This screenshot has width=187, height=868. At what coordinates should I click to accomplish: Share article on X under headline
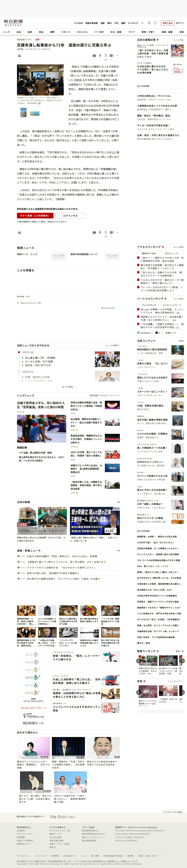(106, 56)
